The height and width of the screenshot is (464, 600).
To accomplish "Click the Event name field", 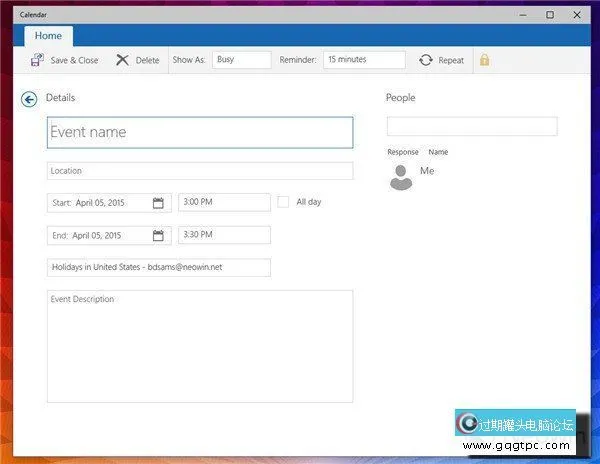I will pyautogui.click(x=200, y=132).
